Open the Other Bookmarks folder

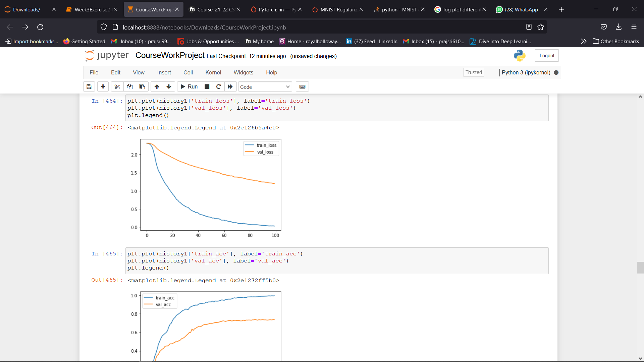click(x=616, y=41)
